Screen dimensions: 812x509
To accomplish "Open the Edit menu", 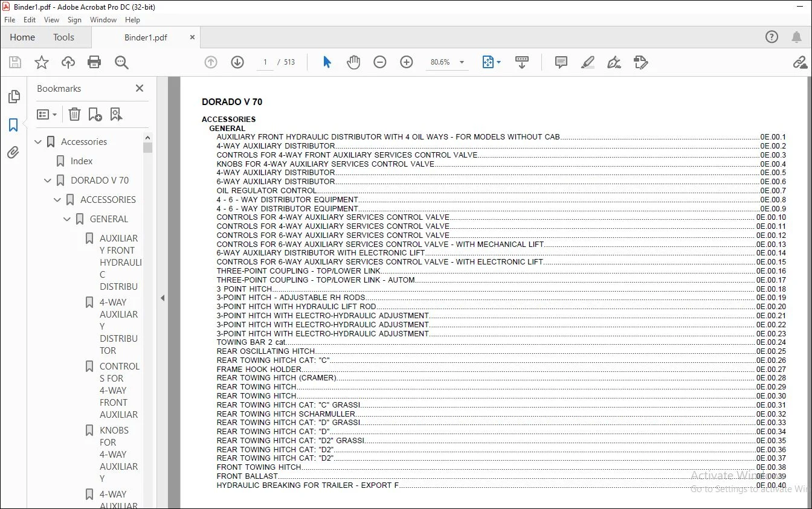I will [30, 20].
